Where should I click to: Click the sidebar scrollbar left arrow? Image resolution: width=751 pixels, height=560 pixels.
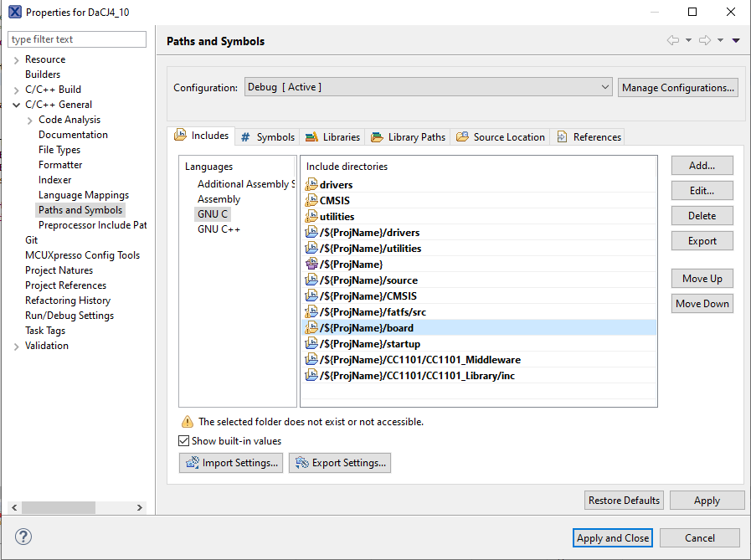click(14, 507)
